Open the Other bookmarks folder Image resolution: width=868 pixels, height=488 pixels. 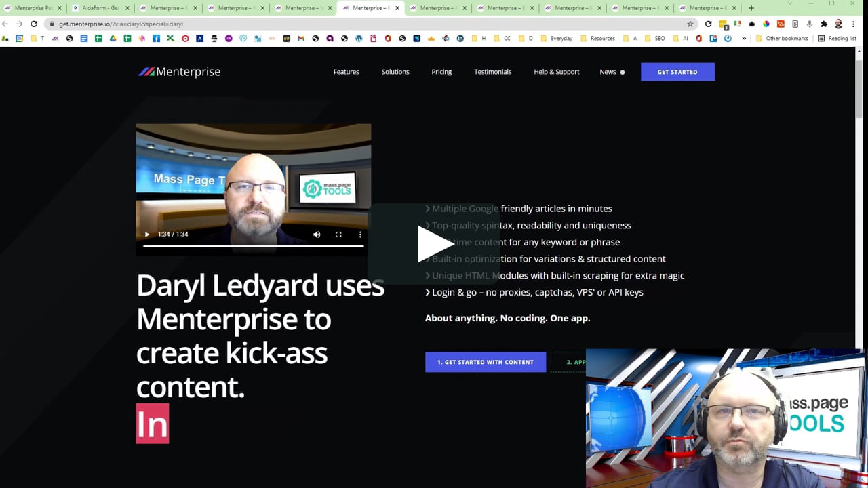pos(783,39)
